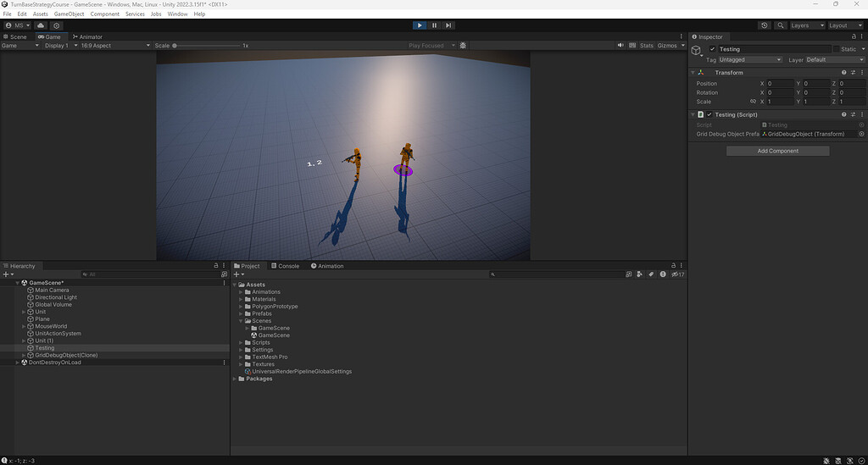The width and height of the screenshot is (868, 465).
Task: Toggle the Gizmos button
Action: [x=667, y=46]
